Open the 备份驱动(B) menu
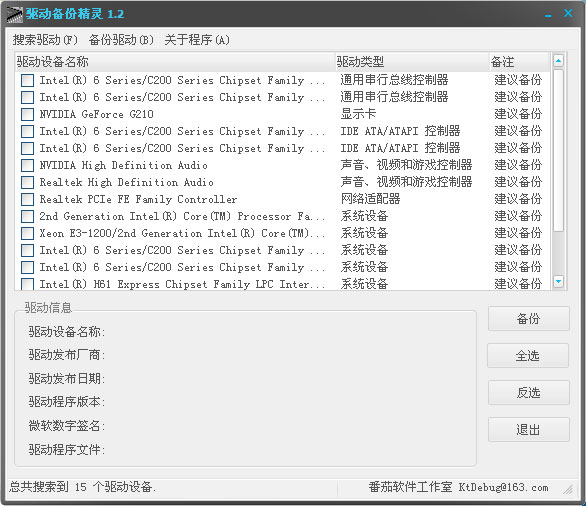The height and width of the screenshot is (506, 586). coord(121,40)
